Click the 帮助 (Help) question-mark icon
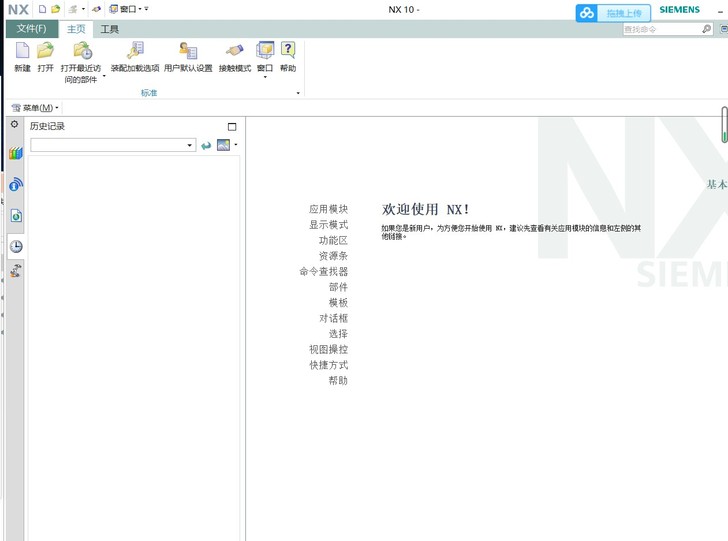This screenshot has width=728, height=541. pos(288,51)
